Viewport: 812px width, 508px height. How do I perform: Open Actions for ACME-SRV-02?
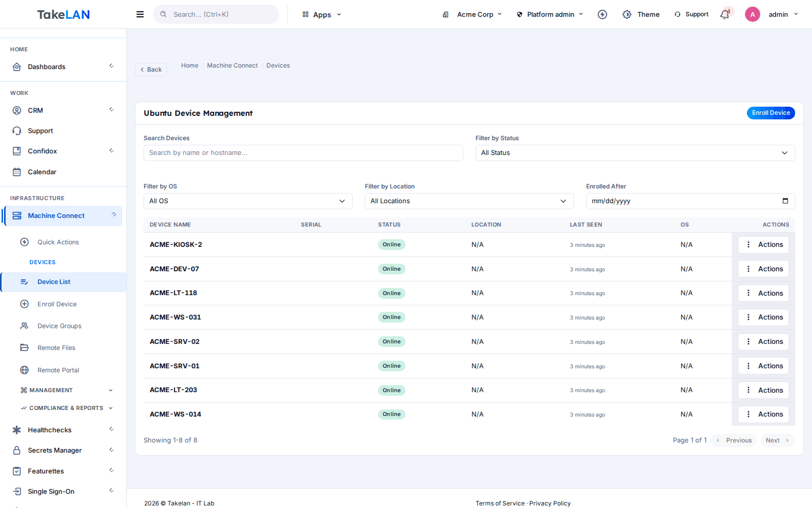763,341
